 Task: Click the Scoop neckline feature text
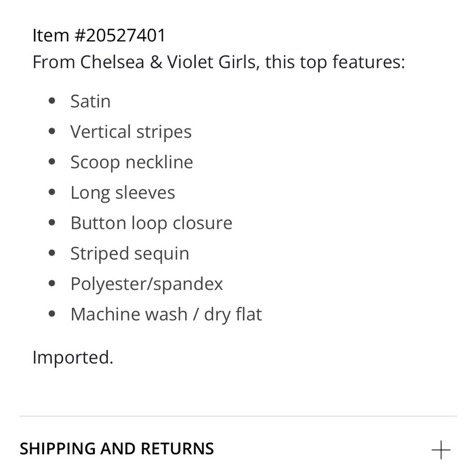point(131,162)
